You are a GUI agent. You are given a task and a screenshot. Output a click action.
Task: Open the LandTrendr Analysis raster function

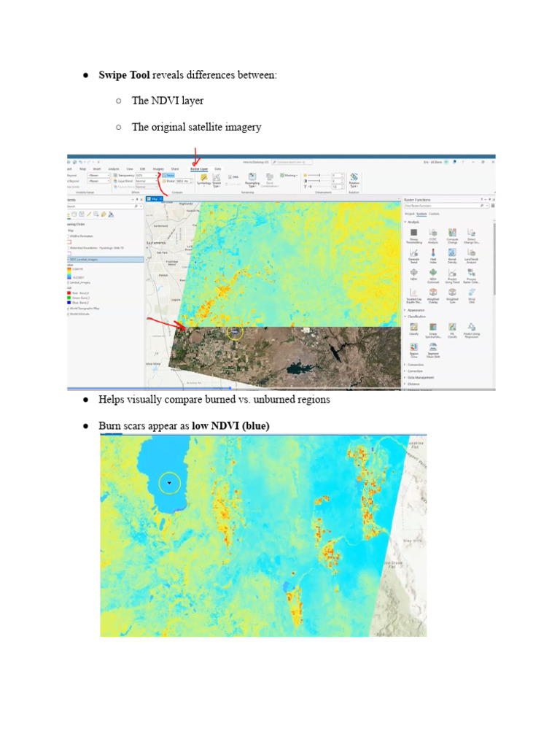pos(472,256)
